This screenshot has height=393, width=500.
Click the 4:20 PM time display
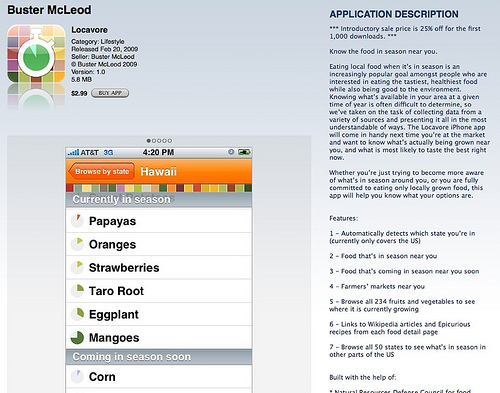[x=158, y=152]
